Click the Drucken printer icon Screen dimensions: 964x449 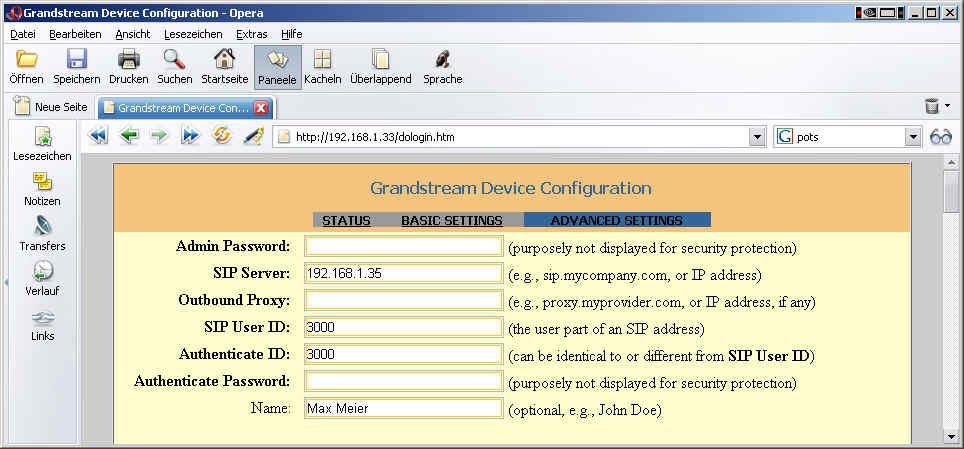click(x=128, y=60)
